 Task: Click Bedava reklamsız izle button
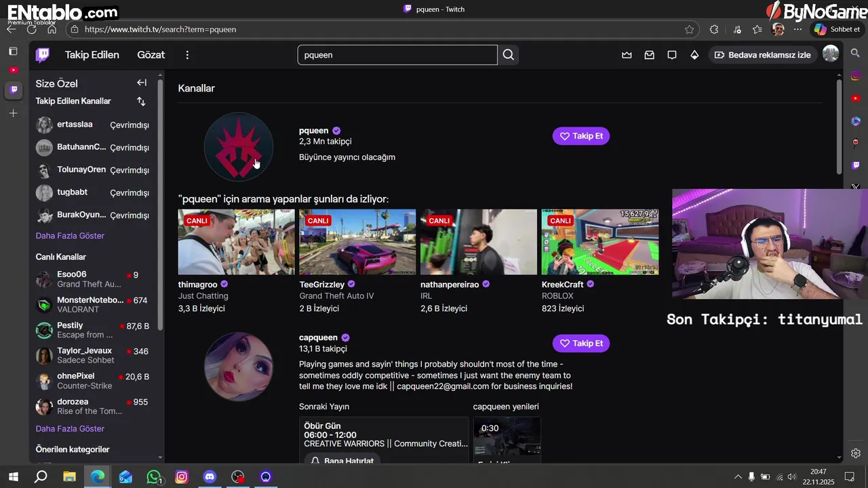pos(763,55)
